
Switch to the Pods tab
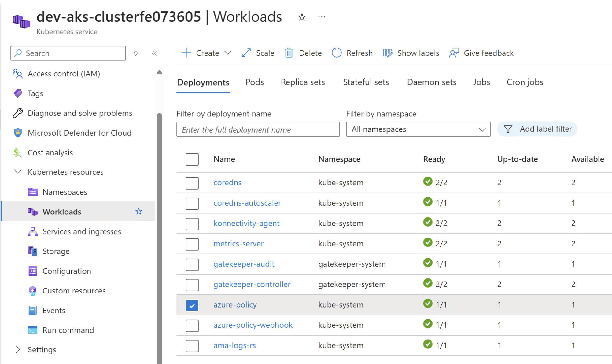[x=256, y=82]
